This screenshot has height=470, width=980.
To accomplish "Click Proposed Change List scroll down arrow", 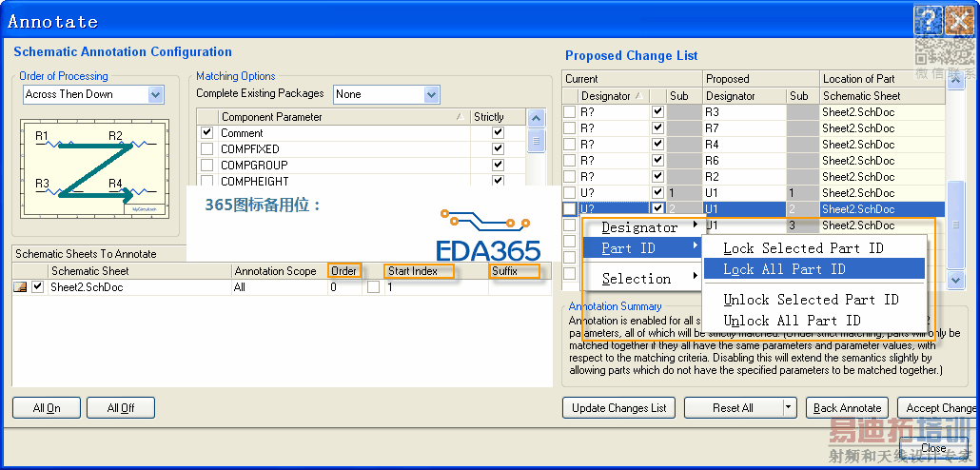I will coord(955,281).
